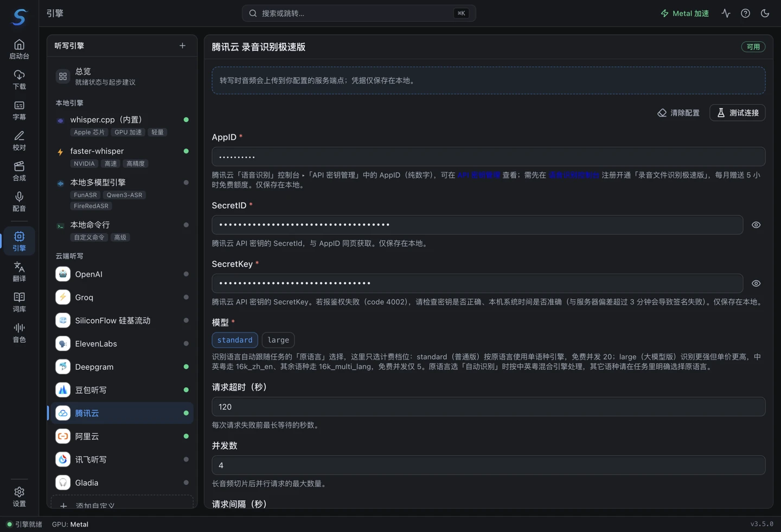Open the 词库 glossary section
The height and width of the screenshot is (532, 781).
click(19, 302)
